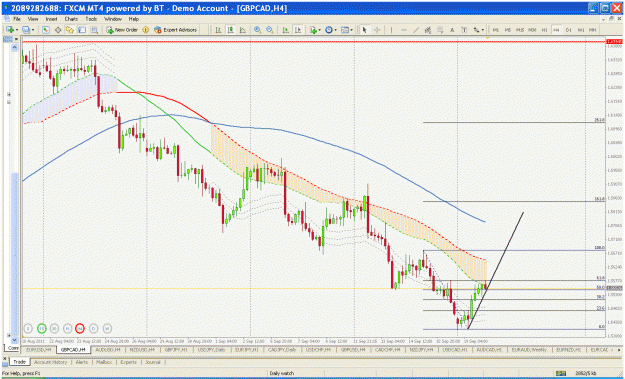Toggle the Data Window icon
Image resolution: width=625 pixels, height=379 pixels.
pos(58,30)
